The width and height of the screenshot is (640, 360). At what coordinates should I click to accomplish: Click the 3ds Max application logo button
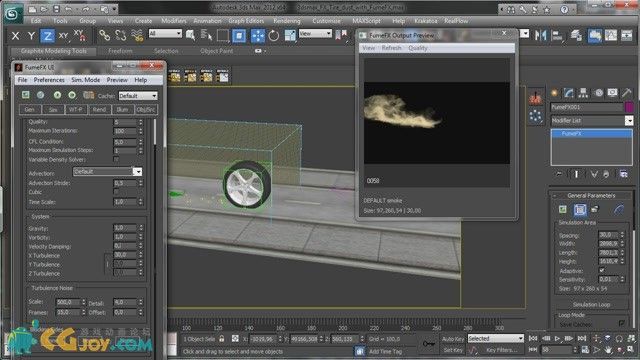[13, 13]
